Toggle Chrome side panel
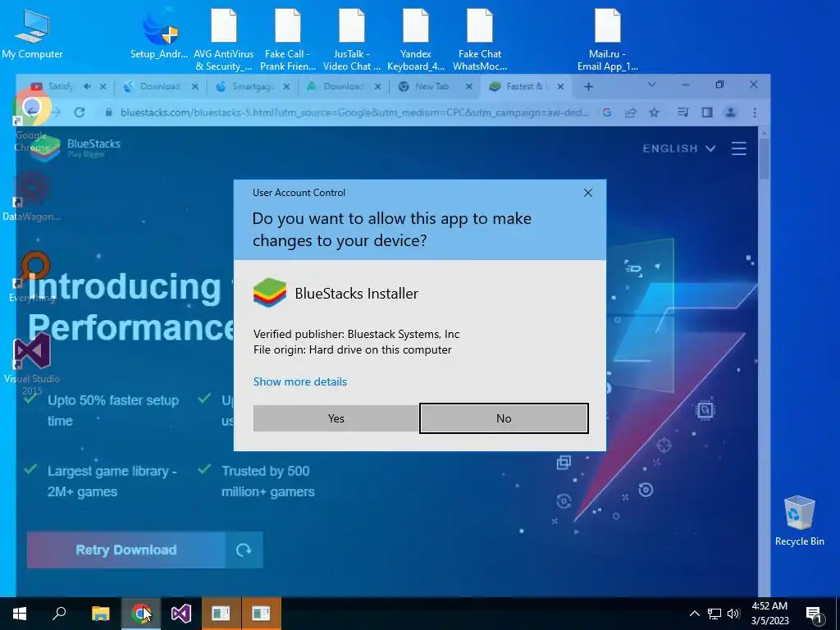 (707, 112)
